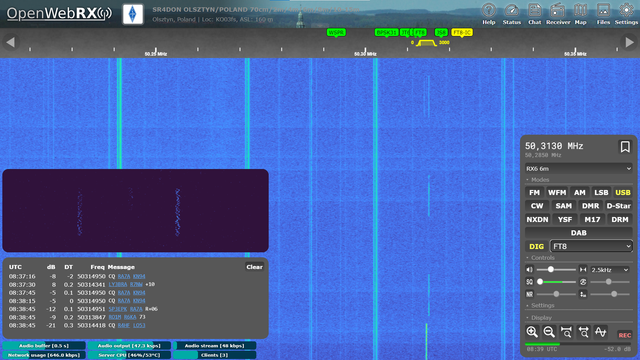Toggle the NR noise reduction button
Image resolution: width=640 pixels, height=360 pixels.
pyautogui.click(x=529, y=294)
